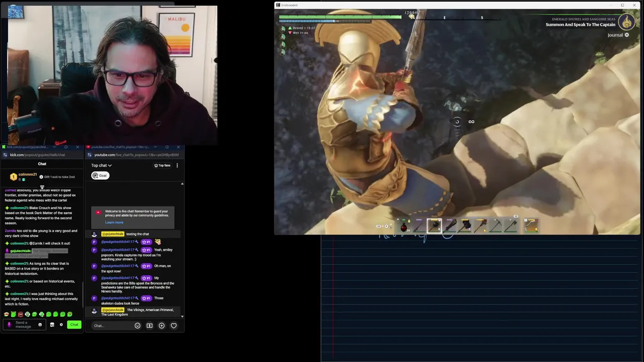Click kick.com popout address bar URL
This screenshot has width=644, height=362.
(x=37, y=155)
